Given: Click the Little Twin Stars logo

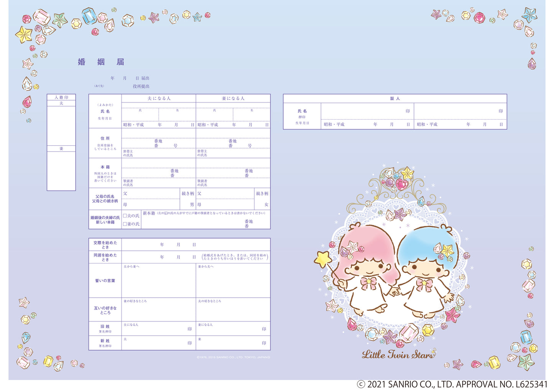Looking at the screenshot, I should tap(398, 354).
